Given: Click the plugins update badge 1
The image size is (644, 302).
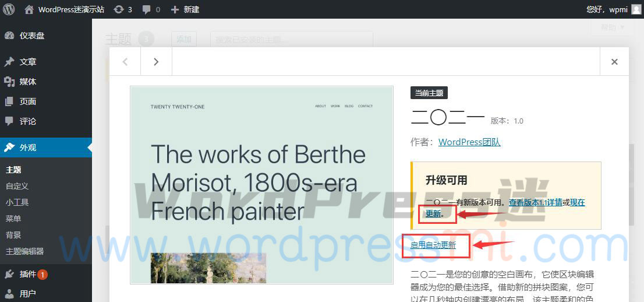Looking at the screenshot, I should (x=43, y=274).
